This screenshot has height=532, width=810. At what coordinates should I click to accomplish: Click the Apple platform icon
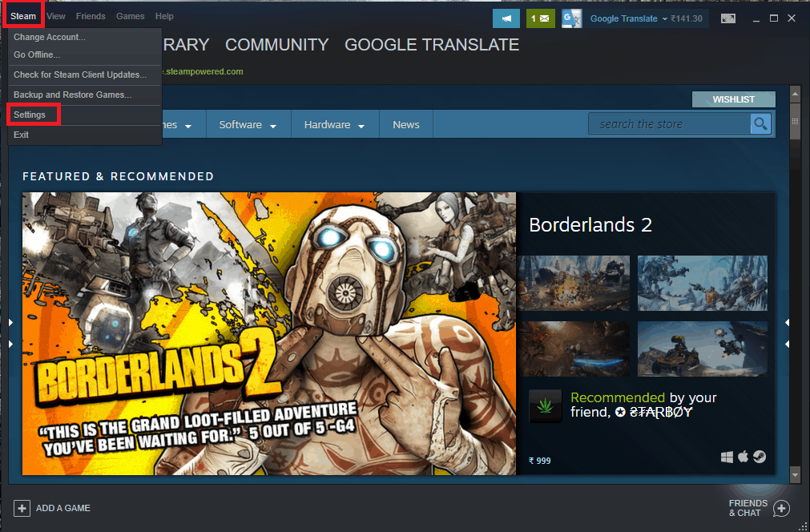pyautogui.click(x=743, y=457)
